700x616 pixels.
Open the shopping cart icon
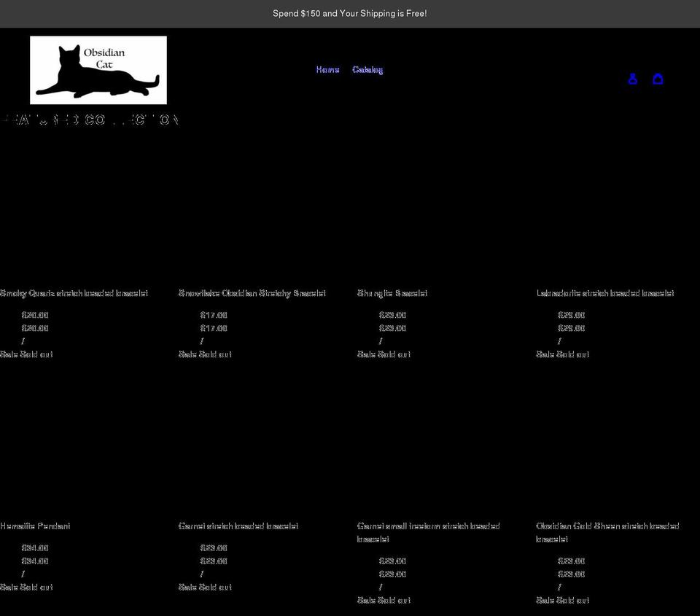[658, 79]
